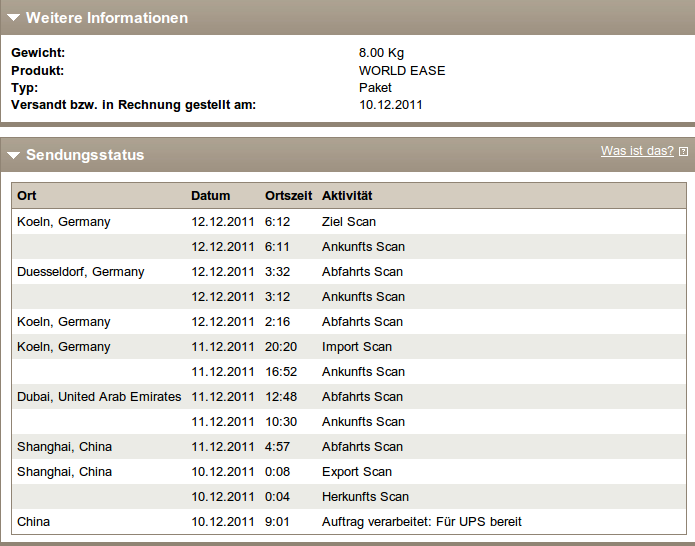Select the Ziel Scan activity entry
The width and height of the screenshot is (695, 546).
click(349, 222)
